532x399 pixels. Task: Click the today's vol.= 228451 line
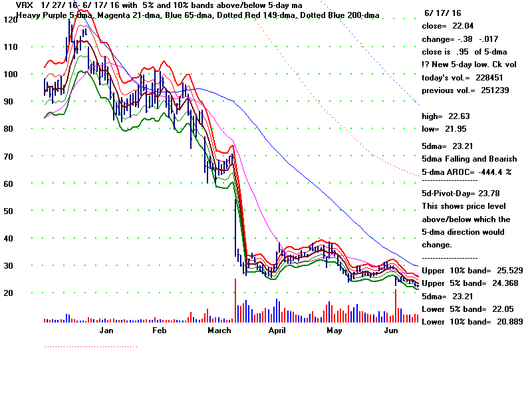pyautogui.click(x=465, y=77)
